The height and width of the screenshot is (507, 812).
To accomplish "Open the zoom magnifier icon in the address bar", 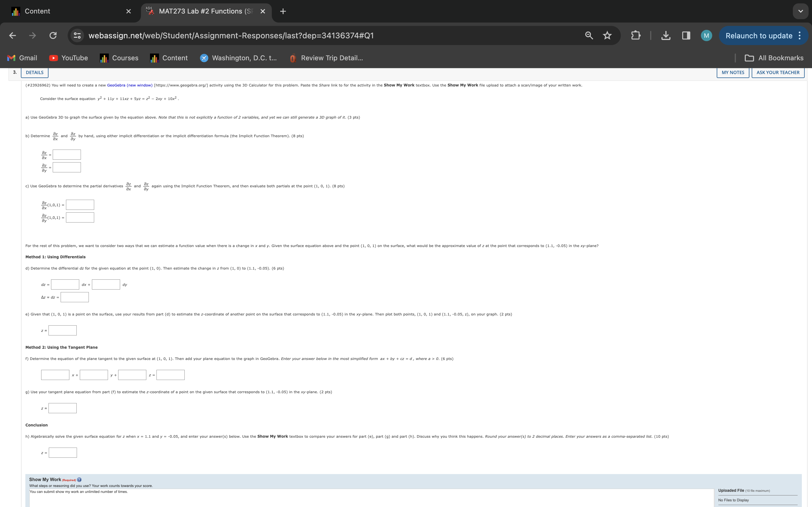I will click(589, 35).
